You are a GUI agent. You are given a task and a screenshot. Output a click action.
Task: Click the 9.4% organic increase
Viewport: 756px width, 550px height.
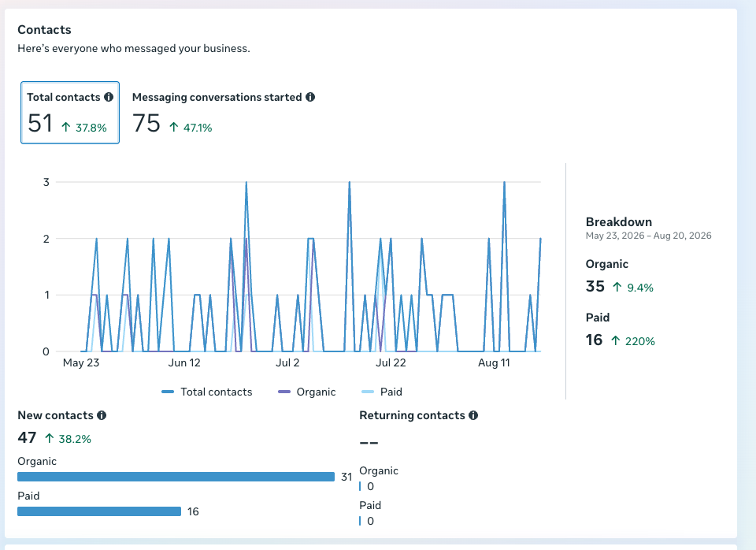[x=632, y=288]
